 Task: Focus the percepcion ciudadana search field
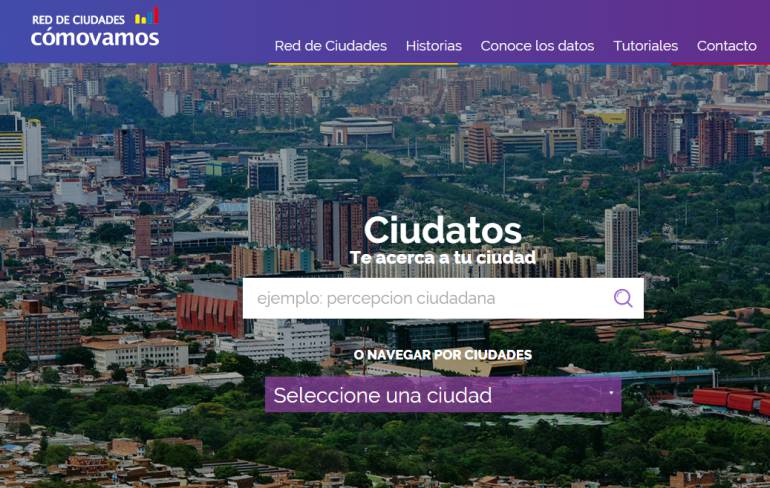pyautogui.click(x=443, y=298)
